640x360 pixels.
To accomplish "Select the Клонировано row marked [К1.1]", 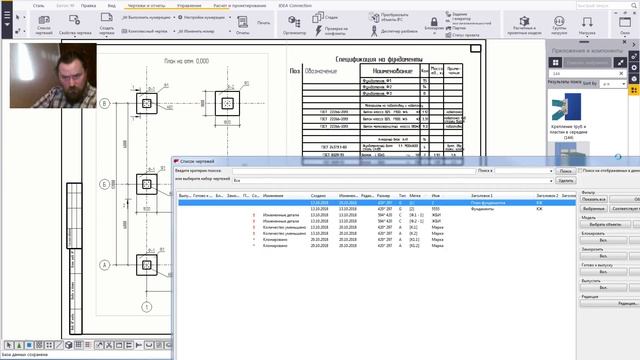I will click(x=377, y=240).
